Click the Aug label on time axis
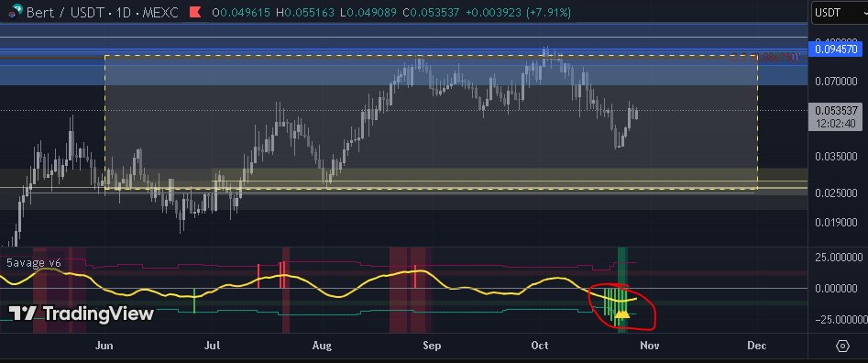 click(x=322, y=346)
